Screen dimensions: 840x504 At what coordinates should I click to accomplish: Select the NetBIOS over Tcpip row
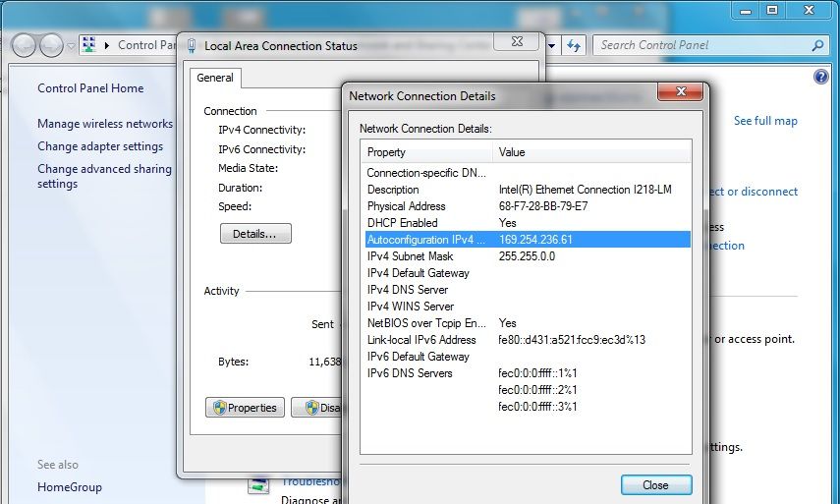(528, 323)
